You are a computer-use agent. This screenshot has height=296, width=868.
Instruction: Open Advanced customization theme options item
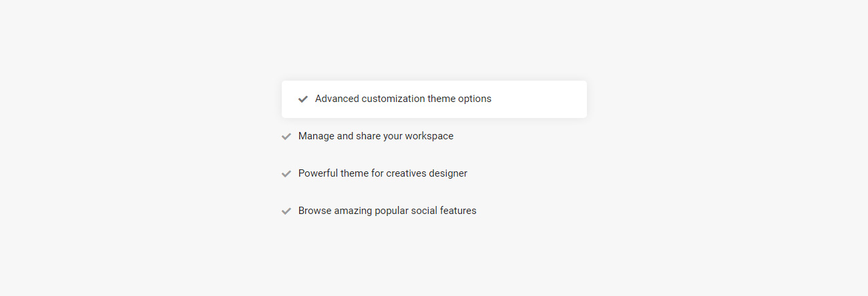point(403,99)
